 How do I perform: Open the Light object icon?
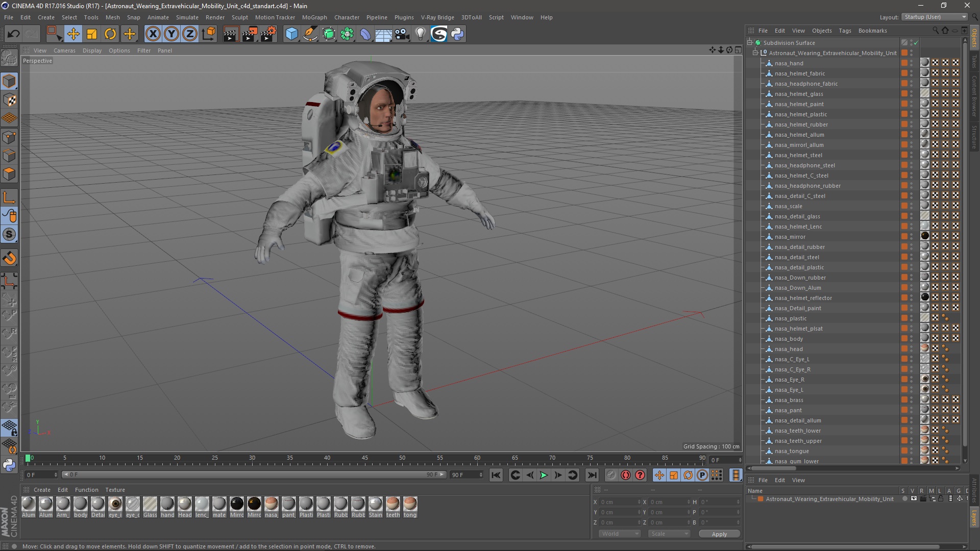[420, 34]
